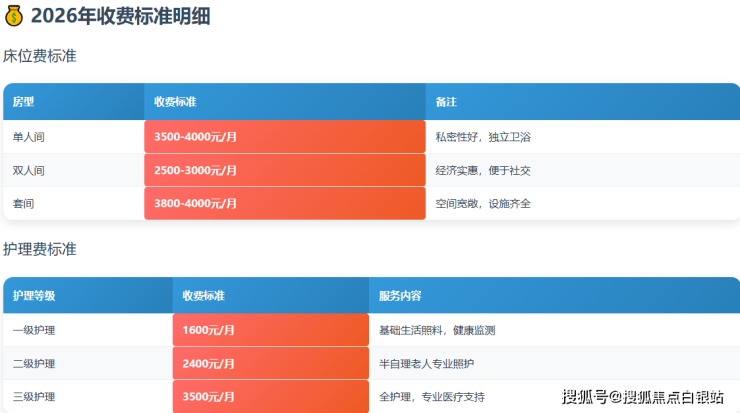Click the 备注 column header
740x413 pixels.
point(446,102)
